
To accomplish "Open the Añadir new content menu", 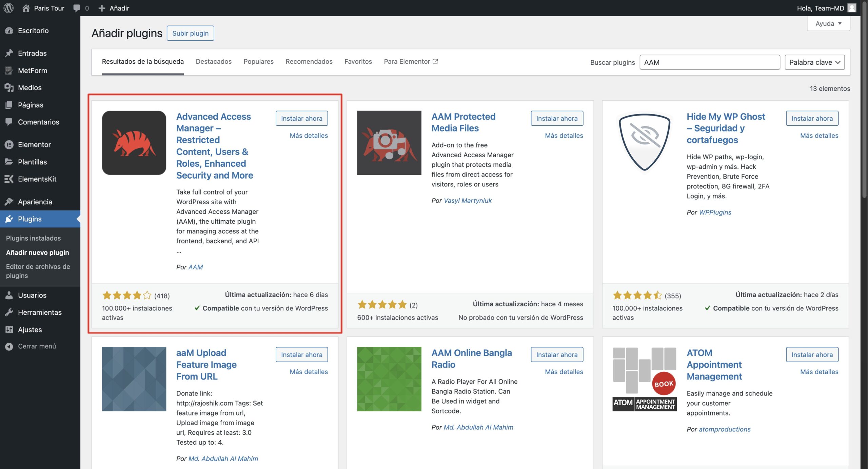I will (114, 8).
